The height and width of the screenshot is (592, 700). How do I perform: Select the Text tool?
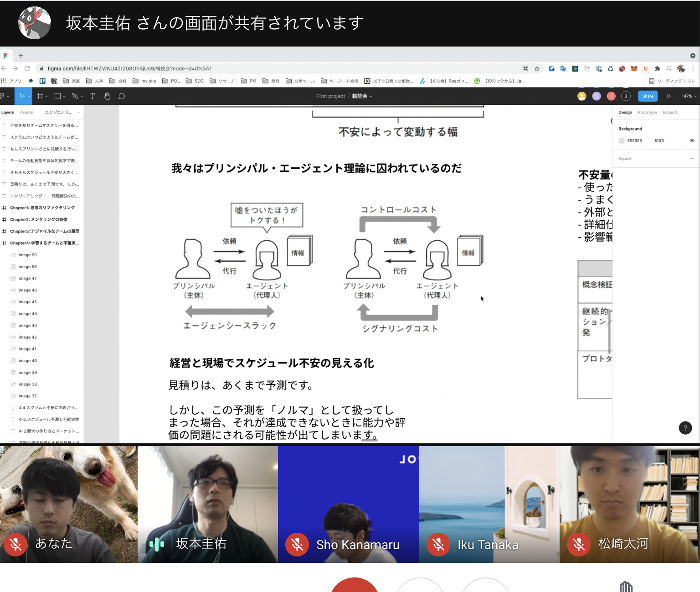92,96
